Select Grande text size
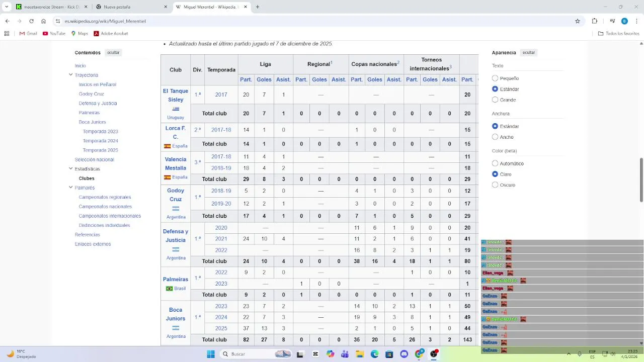This screenshot has height=362, width=644. (495, 100)
